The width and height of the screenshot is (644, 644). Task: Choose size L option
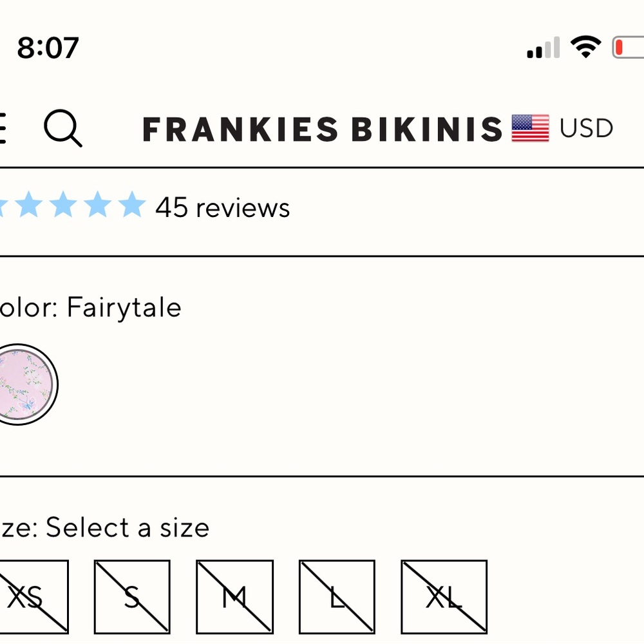pos(337,596)
